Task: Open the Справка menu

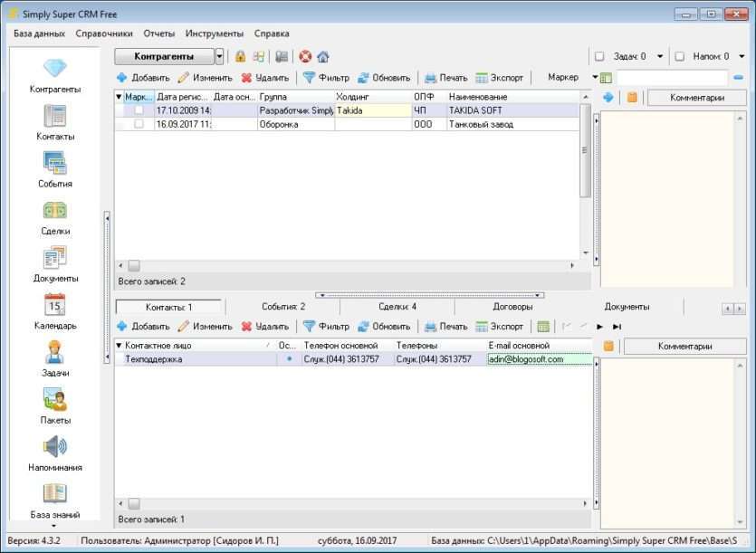Action: [x=272, y=33]
